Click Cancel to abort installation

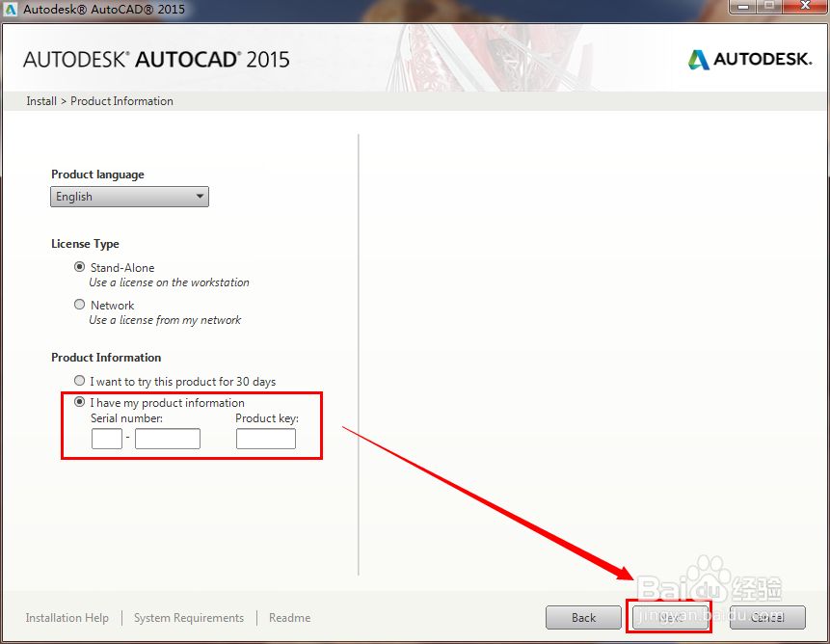click(767, 617)
